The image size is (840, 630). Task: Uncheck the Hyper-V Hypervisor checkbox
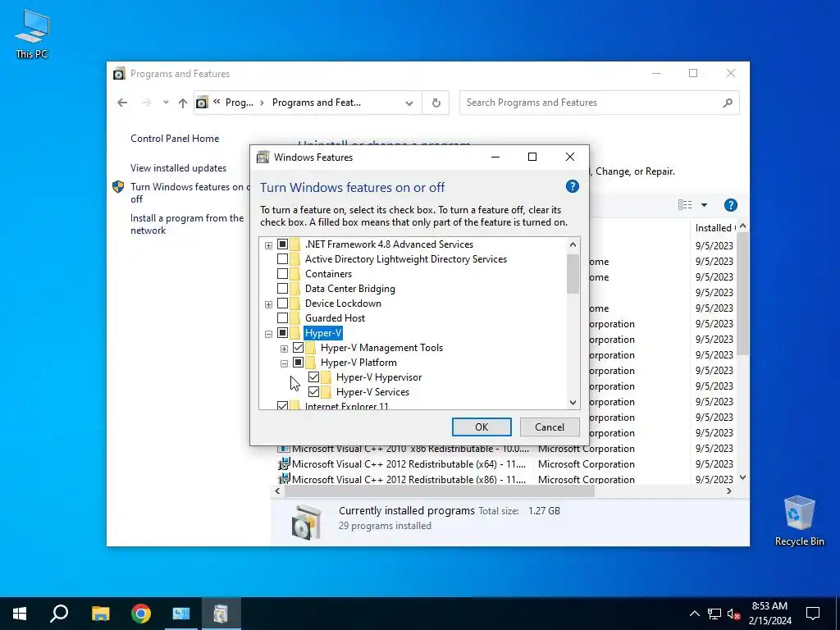click(x=313, y=377)
